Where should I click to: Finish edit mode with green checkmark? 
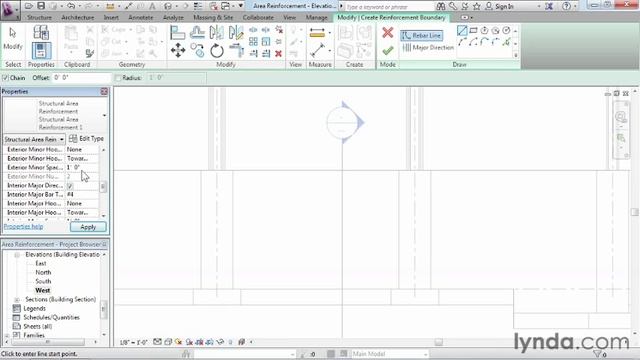pos(388,51)
